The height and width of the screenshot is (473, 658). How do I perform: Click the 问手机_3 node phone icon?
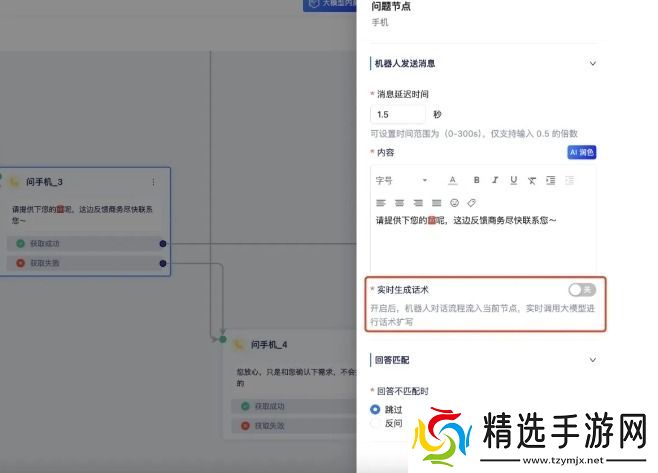pos(14,182)
